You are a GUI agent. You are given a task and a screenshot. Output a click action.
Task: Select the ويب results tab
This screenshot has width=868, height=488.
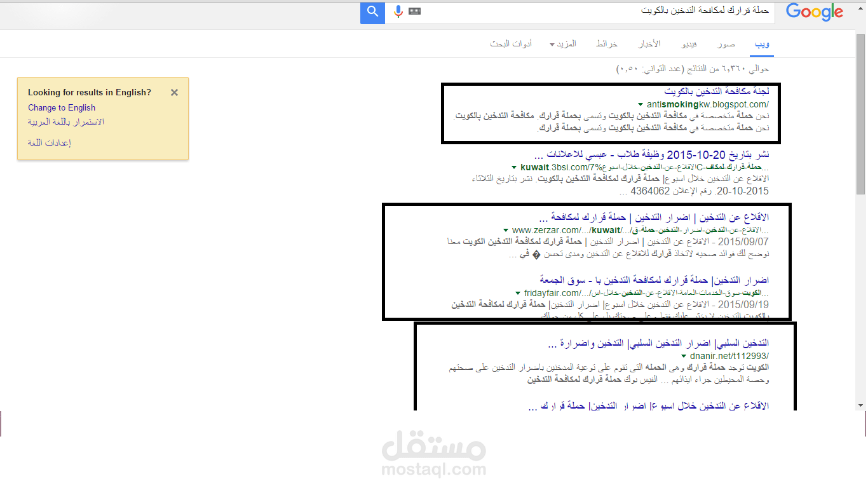[762, 44]
